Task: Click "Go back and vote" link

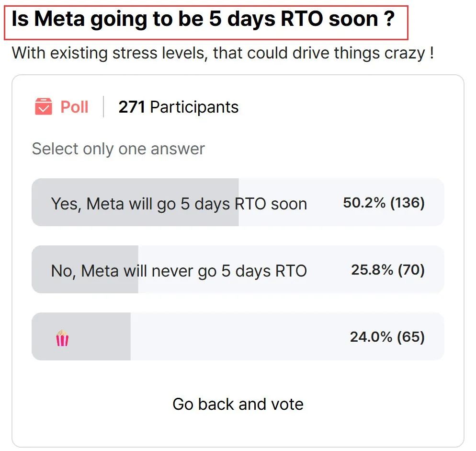Action: (x=238, y=404)
